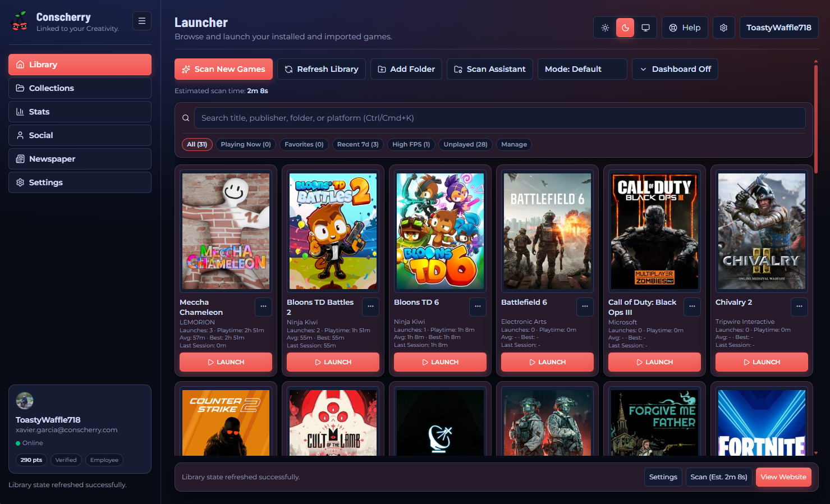
Task: Click the 290 pts badge
Action: 31,460
